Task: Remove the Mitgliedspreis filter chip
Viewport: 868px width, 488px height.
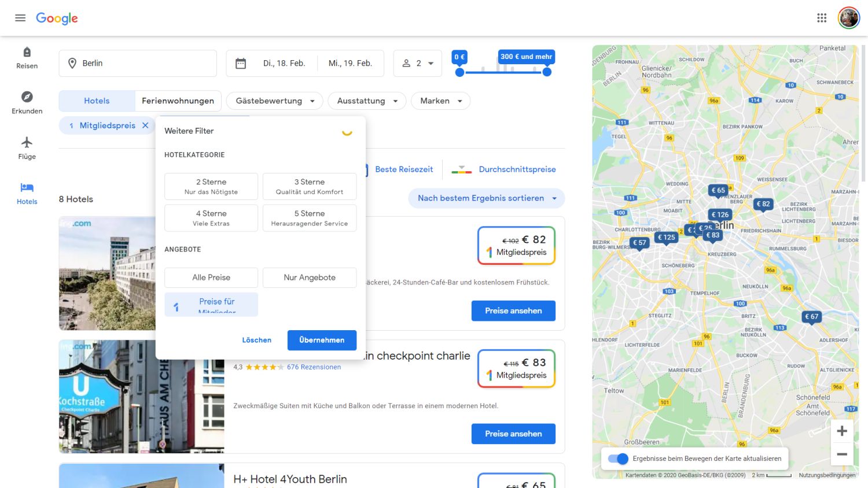Action: pos(145,125)
